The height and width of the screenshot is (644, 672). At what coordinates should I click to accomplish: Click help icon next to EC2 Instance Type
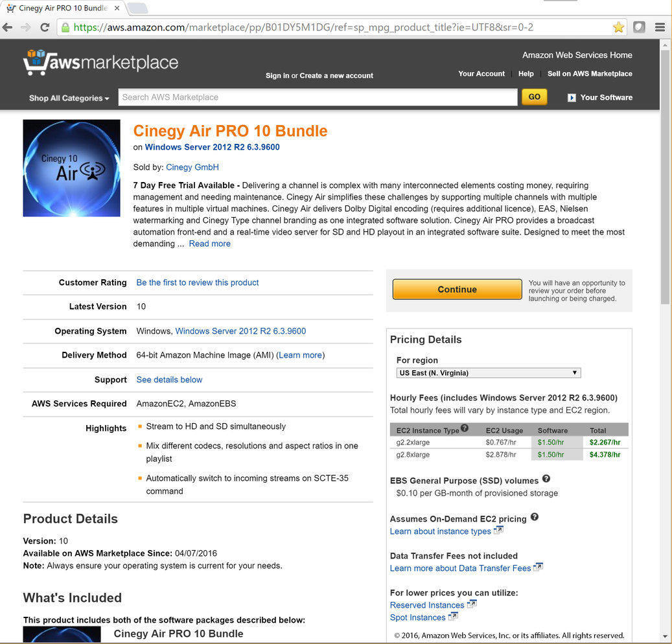pos(465,428)
